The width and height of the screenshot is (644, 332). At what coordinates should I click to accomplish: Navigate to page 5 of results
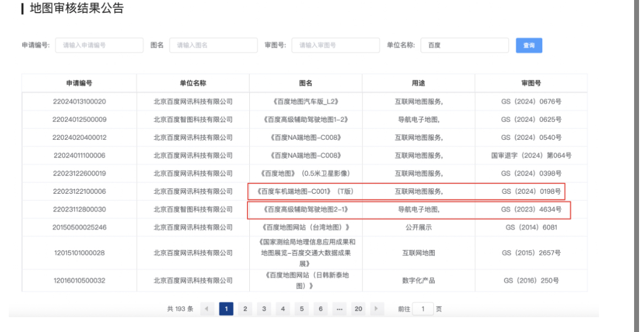pyautogui.click(x=301, y=309)
